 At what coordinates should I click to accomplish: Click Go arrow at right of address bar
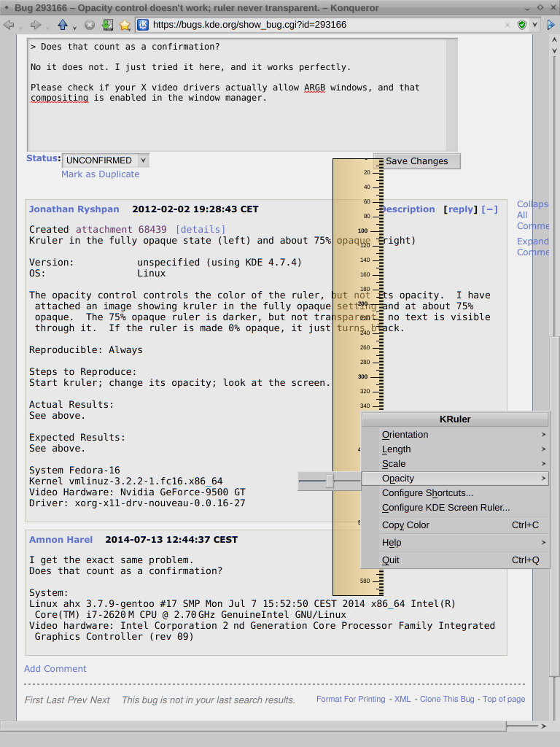(551, 25)
